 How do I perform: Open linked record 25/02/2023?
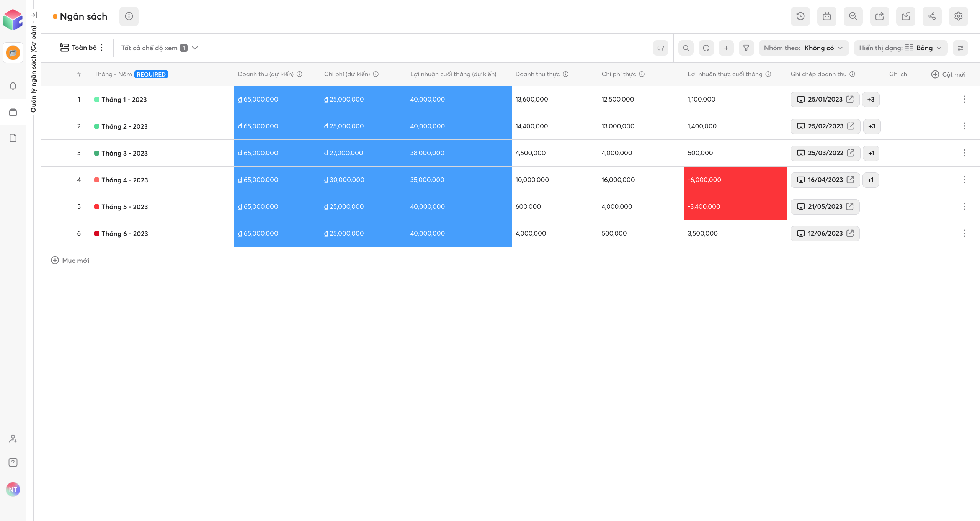(826, 126)
